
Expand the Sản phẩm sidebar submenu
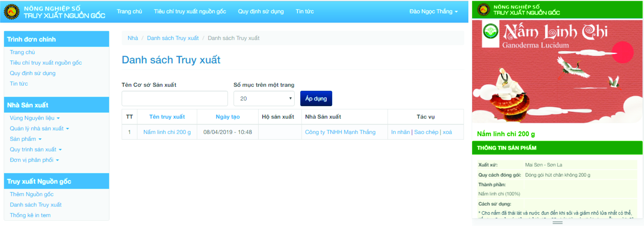(x=26, y=139)
